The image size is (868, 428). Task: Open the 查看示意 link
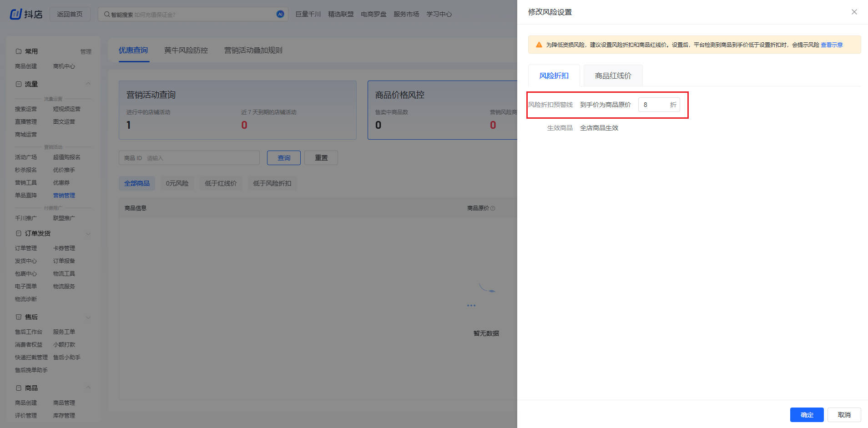click(x=832, y=45)
